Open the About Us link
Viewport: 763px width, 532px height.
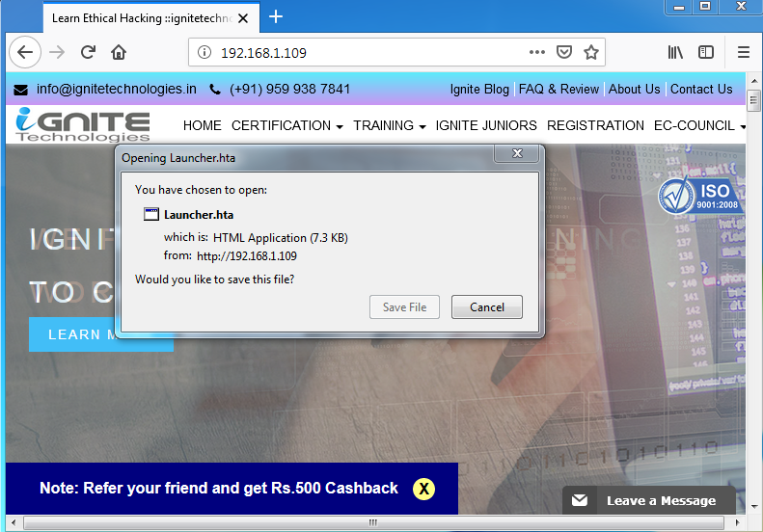(x=634, y=90)
